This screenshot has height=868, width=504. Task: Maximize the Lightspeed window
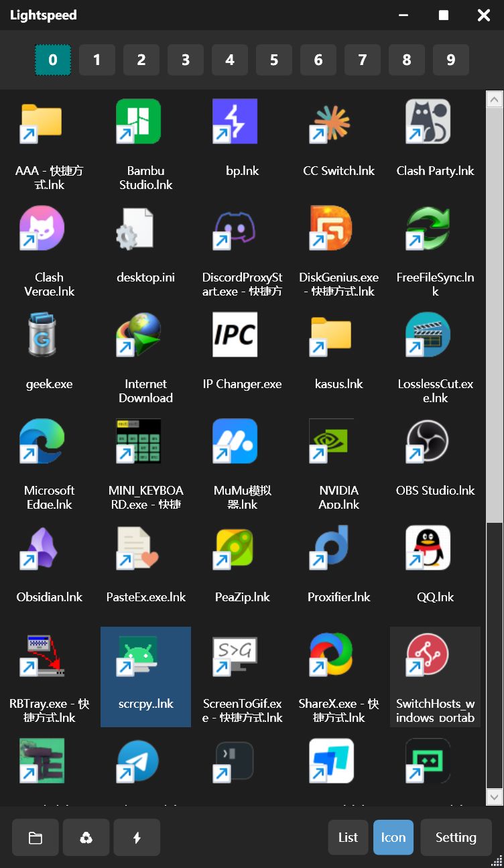[x=444, y=15]
